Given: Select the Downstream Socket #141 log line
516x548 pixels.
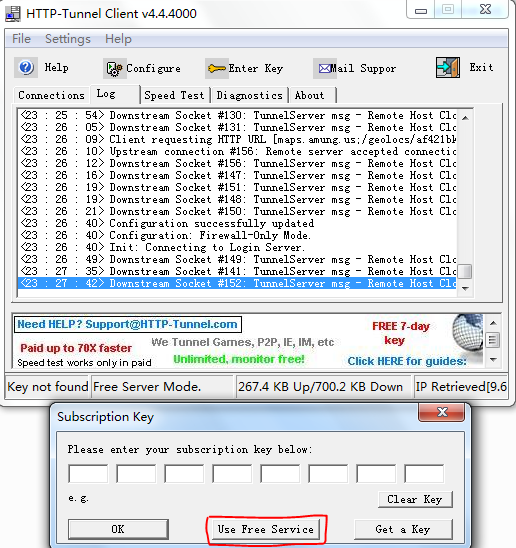Looking at the screenshot, I should (x=237, y=271).
